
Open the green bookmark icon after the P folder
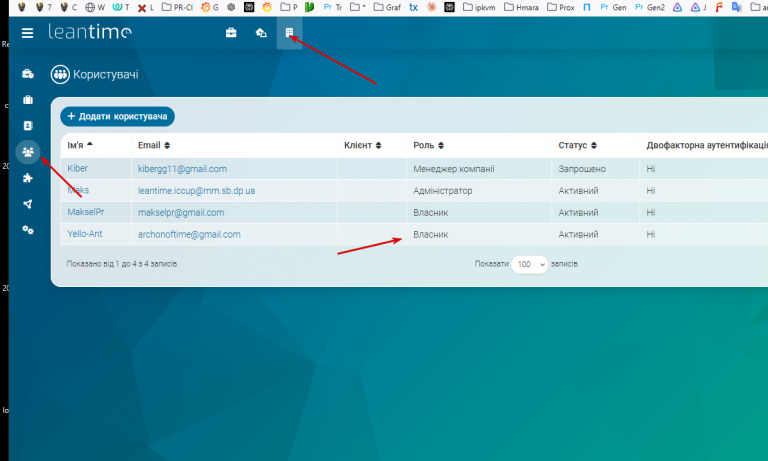point(309,7)
